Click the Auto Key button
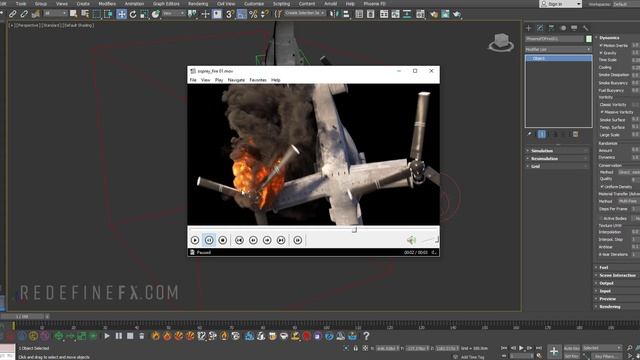The width and height of the screenshot is (640, 360). (571, 348)
